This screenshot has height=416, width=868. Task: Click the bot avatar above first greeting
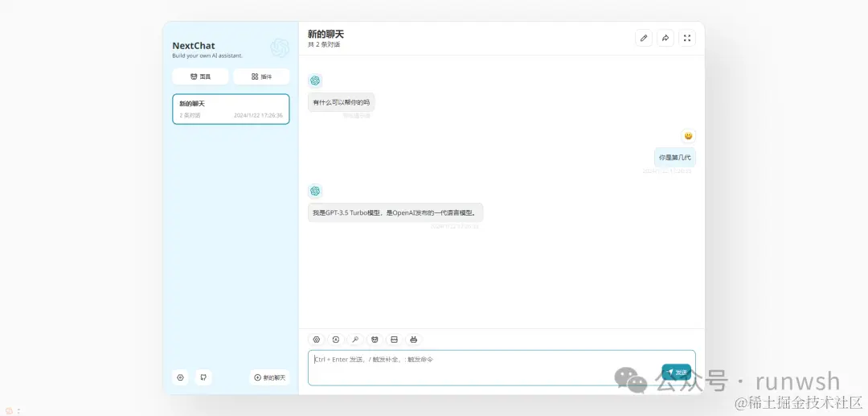click(315, 80)
